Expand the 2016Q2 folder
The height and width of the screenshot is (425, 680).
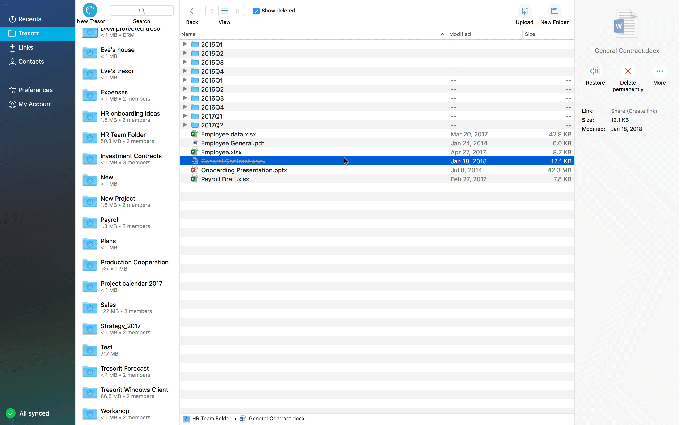point(185,89)
